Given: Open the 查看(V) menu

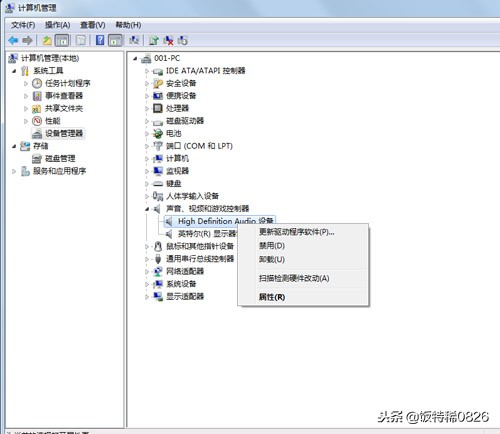Looking at the screenshot, I should click(x=93, y=25).
